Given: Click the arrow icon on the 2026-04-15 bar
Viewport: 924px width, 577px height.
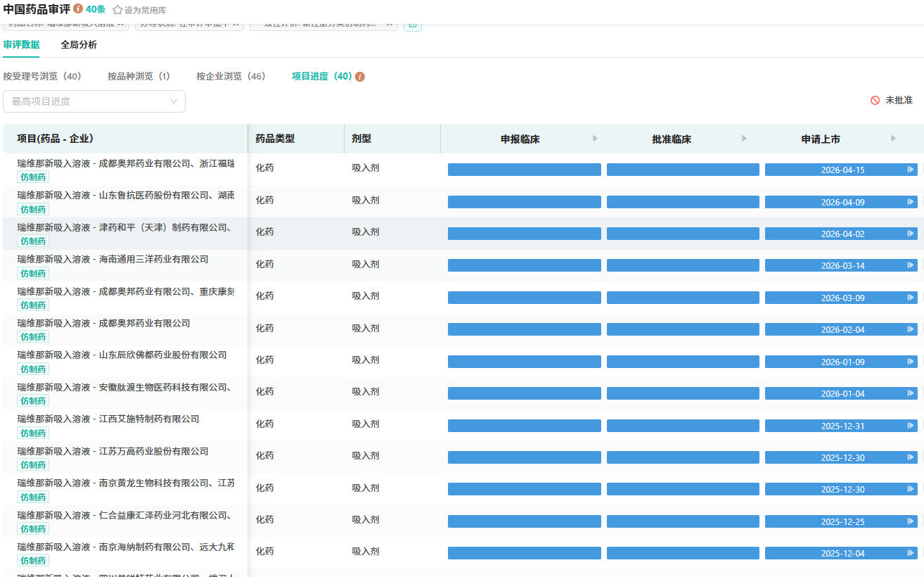Looking at the screenshot, I should pyautogui.click(x=910, y=170).
